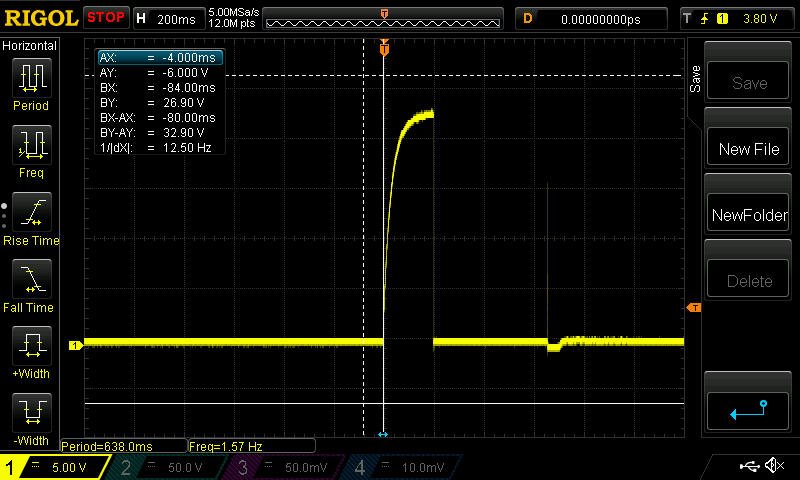Click the red STOP status indicator
This screenshot has height=480, width=800.
[106, 17]
